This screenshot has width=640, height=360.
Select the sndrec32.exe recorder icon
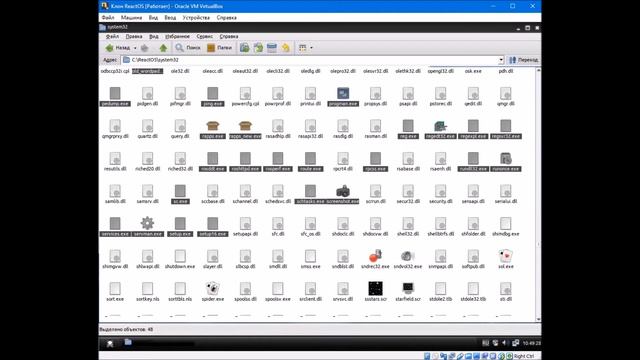coord(375,256)
